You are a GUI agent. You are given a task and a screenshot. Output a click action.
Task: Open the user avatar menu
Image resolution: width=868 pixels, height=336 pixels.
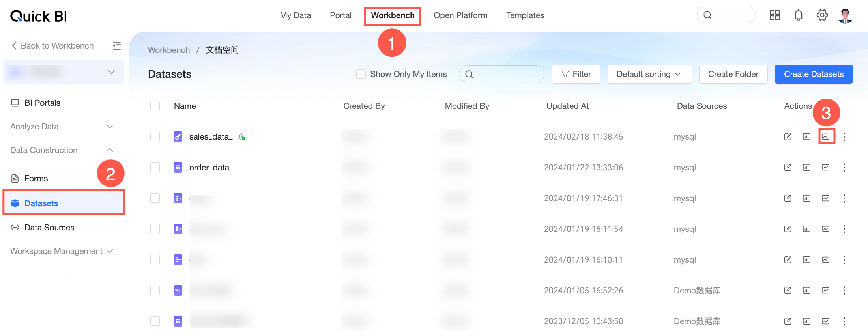click(x=845, y=16)
